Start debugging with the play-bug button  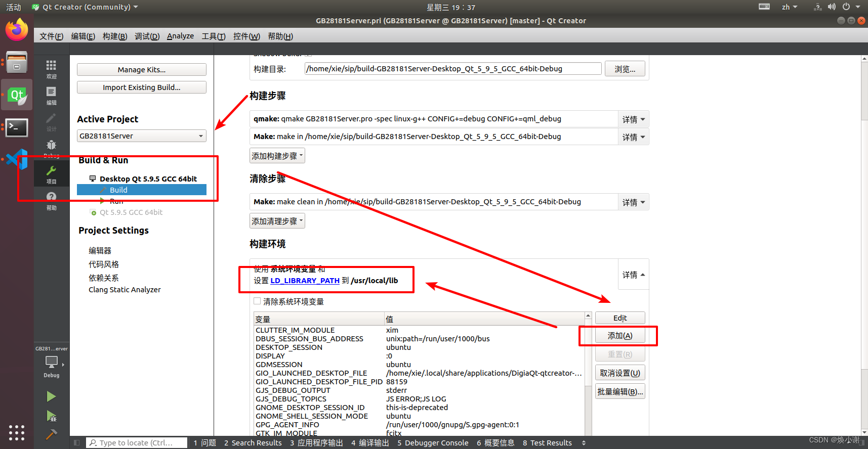tap(51, 416)
